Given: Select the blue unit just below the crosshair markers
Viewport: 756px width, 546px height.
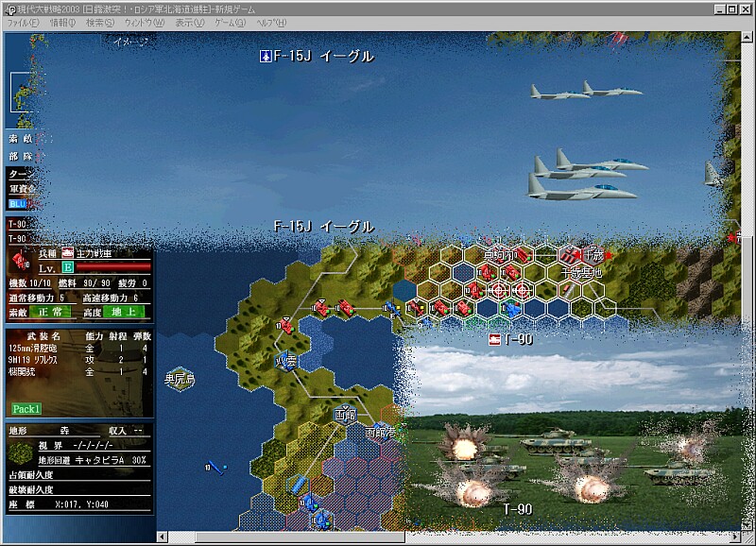Looking at the screenshot, I should click(x=510, y=309).
